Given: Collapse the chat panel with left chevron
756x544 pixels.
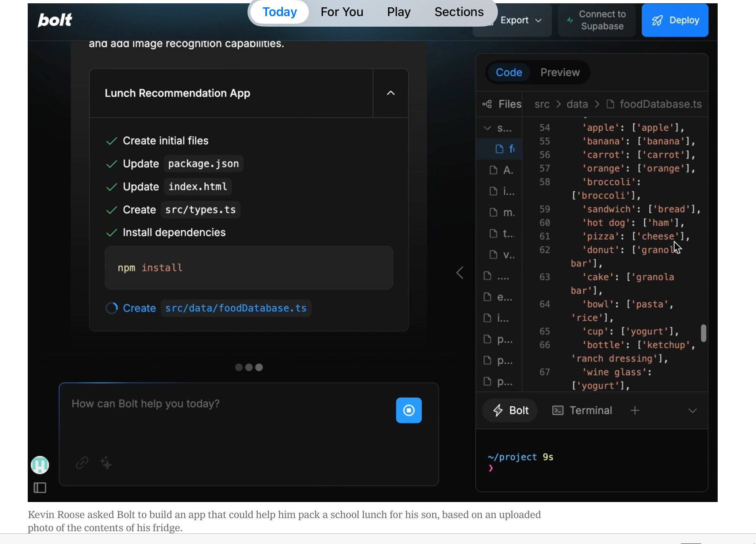Looking at the screenshot, I should [460, 273].
